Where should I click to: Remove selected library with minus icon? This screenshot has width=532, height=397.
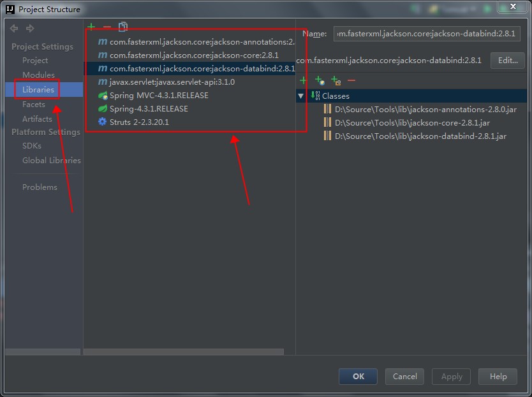(x=107, y=26)
